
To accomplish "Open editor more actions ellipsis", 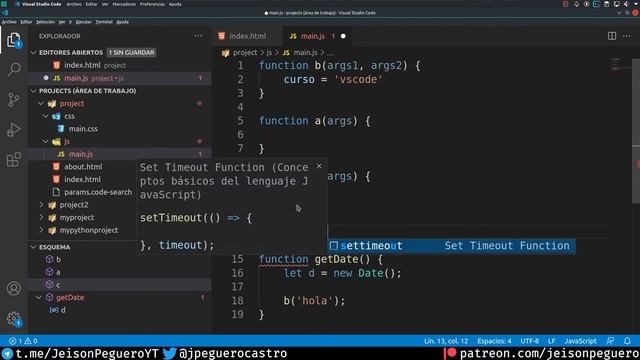I will click(627, 36).
